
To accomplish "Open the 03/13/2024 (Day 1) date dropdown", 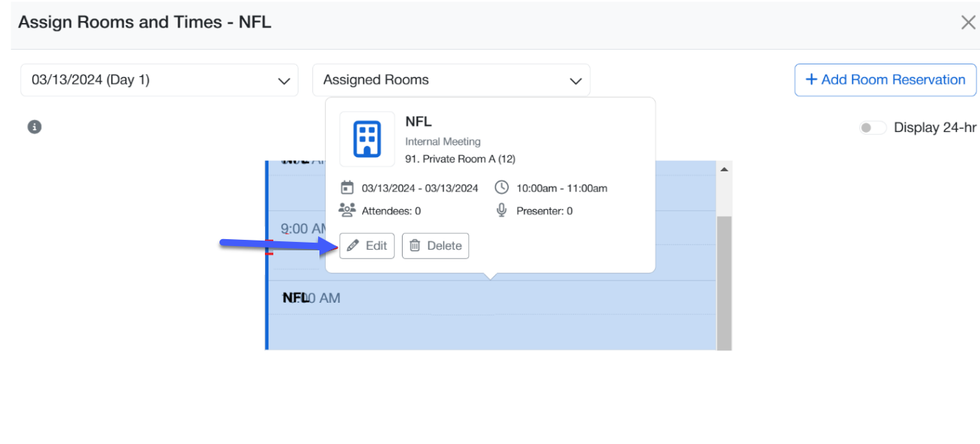I will click(x=159, y=80).
